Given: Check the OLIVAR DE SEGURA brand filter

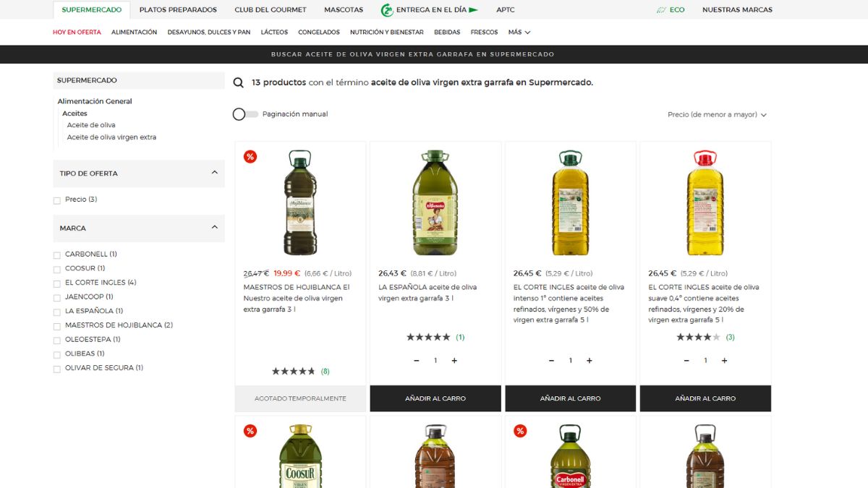Looking at the screenshot, I should coord(57,369).
